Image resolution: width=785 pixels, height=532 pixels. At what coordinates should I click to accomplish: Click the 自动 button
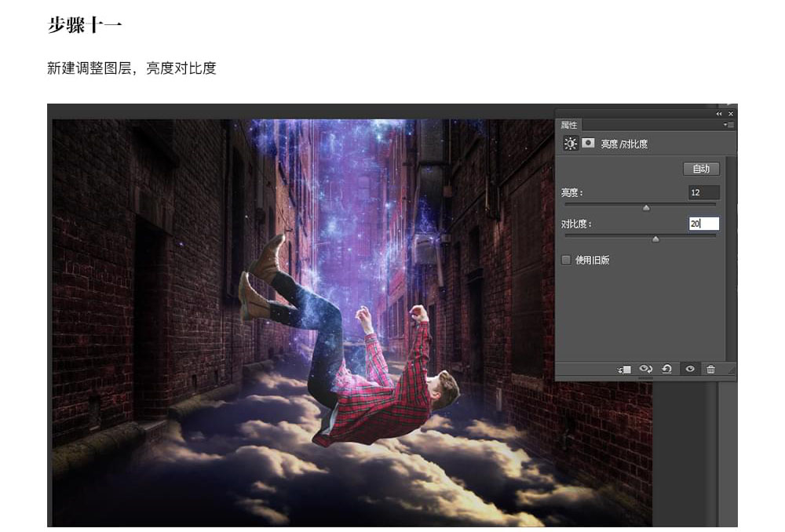[x=701, y=169]
